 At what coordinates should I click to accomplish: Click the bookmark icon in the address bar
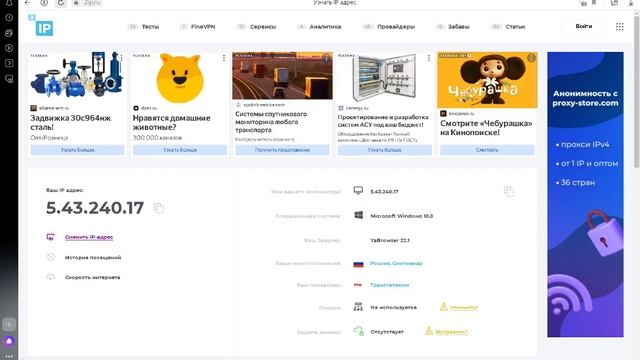[x=594, y=3]
